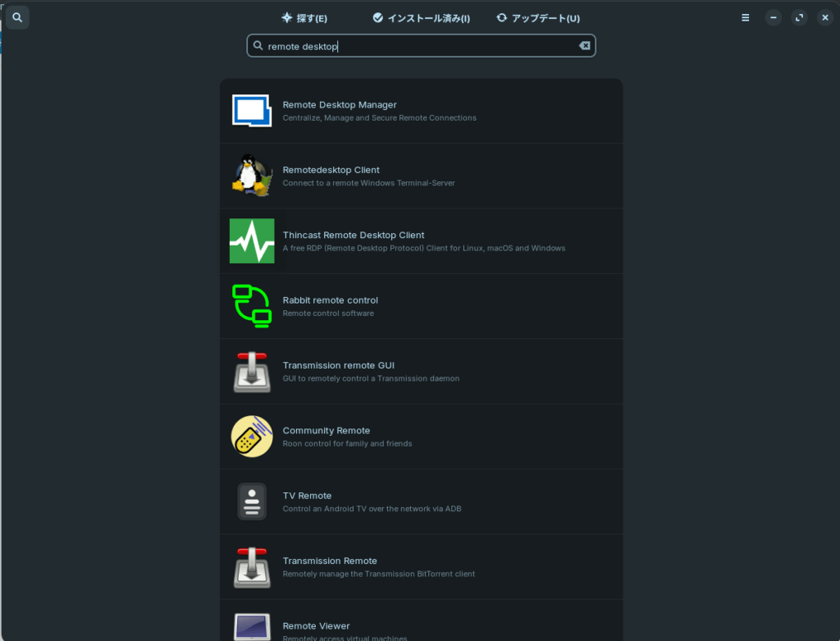Image resolution: width=840 pixels, height=641 pixels.
Task: Open the アップデート (Updates) tab
Action: (538, 18)
